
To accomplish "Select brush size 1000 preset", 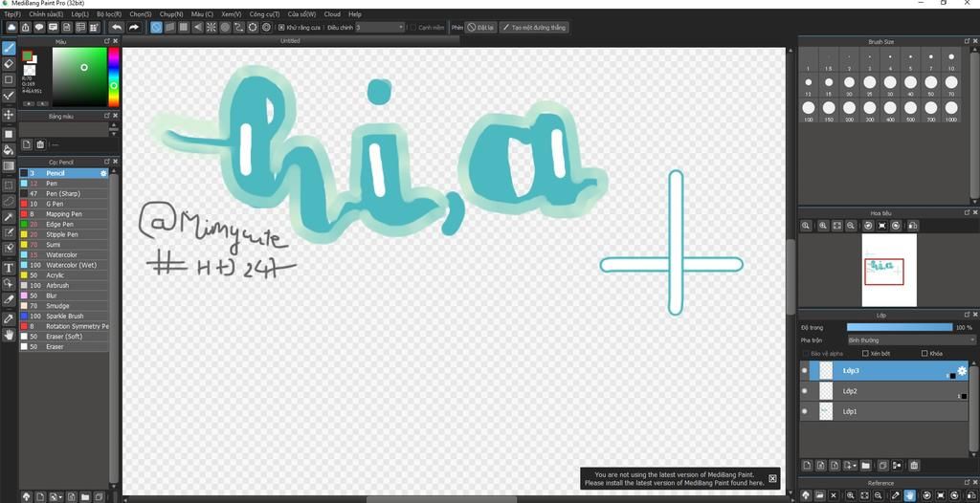I will pyautogui.click(x=950, y=108).
